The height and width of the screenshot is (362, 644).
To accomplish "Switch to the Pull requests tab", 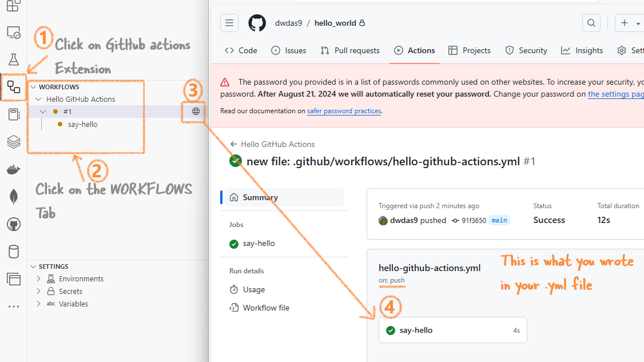I will (350, 50).
